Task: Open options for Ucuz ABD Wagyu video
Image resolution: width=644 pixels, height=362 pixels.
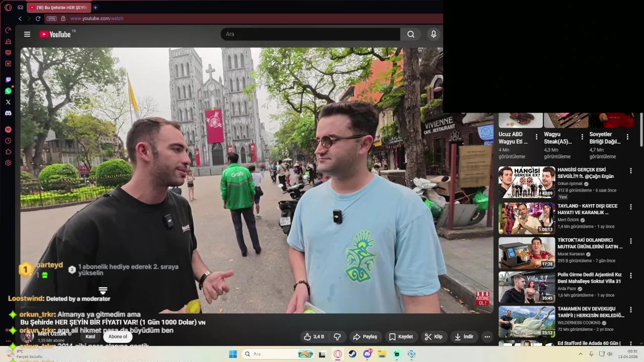Action: [x=536, y=137]
